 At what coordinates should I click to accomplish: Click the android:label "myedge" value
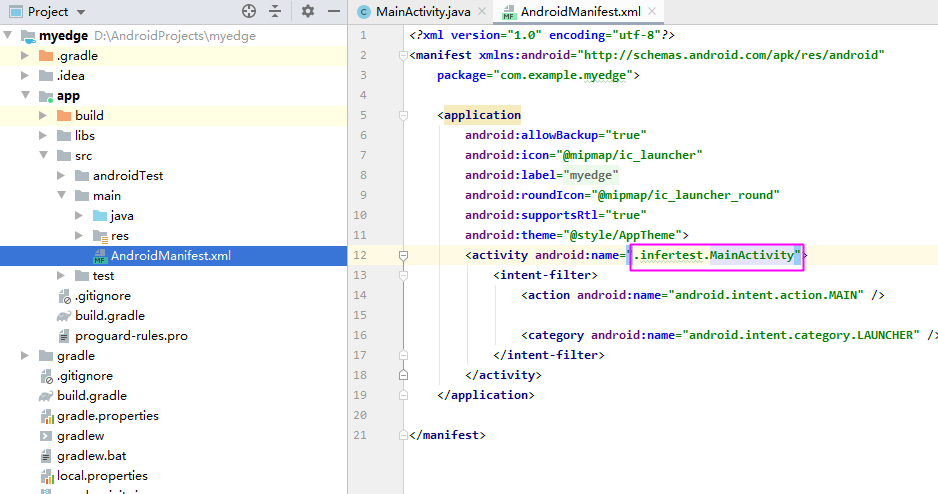[x=590, y=175]
